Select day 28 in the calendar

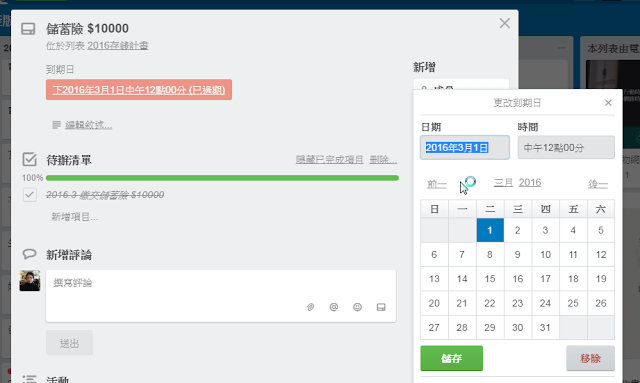(462, 327)
